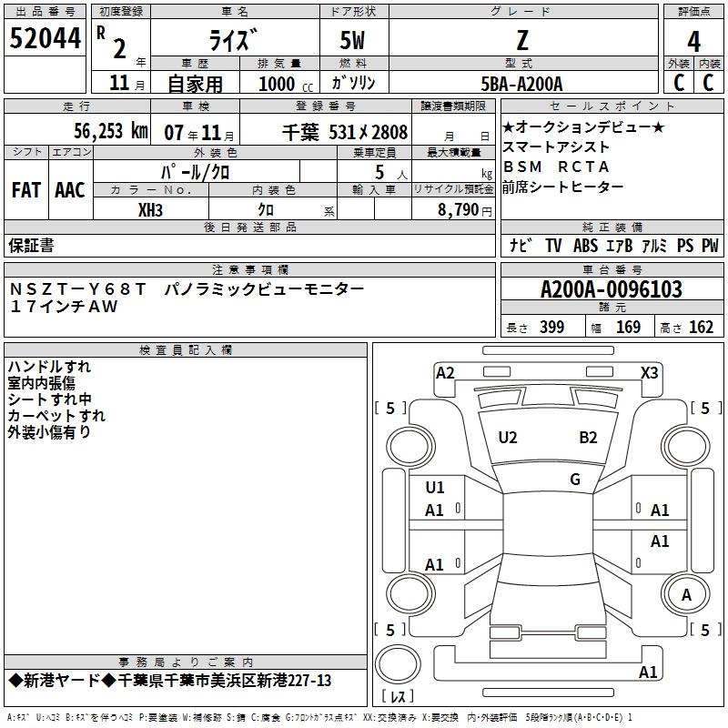Click the セールスポイント section header
The height and width of the screenshot is (728, 728).
coord(612,106)
